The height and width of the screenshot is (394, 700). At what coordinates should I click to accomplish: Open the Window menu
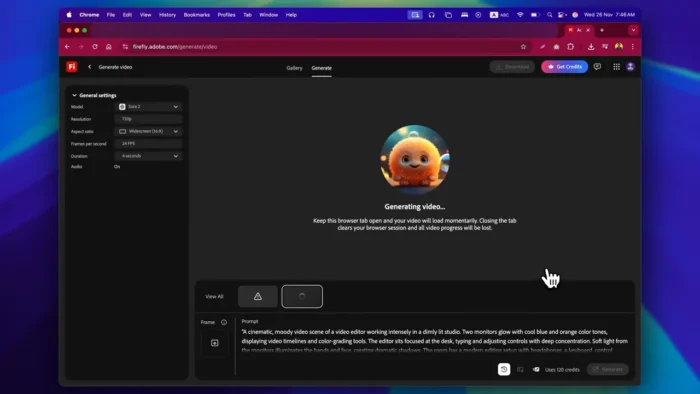(269, 15)
